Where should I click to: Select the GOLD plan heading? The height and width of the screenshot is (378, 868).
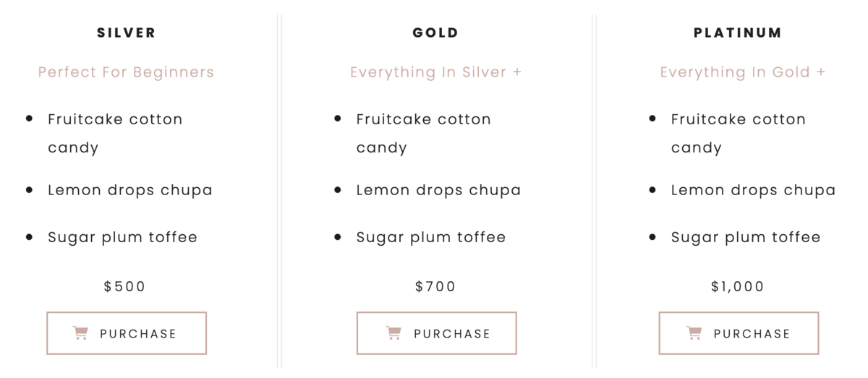click(435, 33)
